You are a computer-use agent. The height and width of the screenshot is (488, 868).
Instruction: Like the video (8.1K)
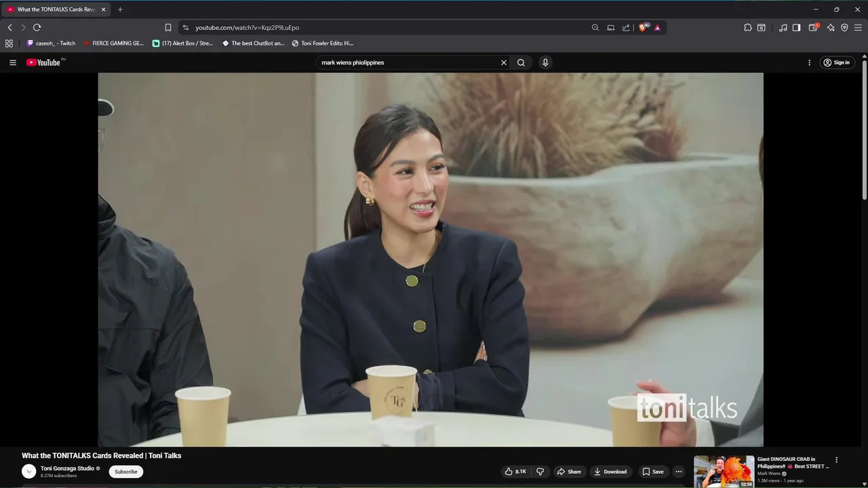[x=515, y=472]
